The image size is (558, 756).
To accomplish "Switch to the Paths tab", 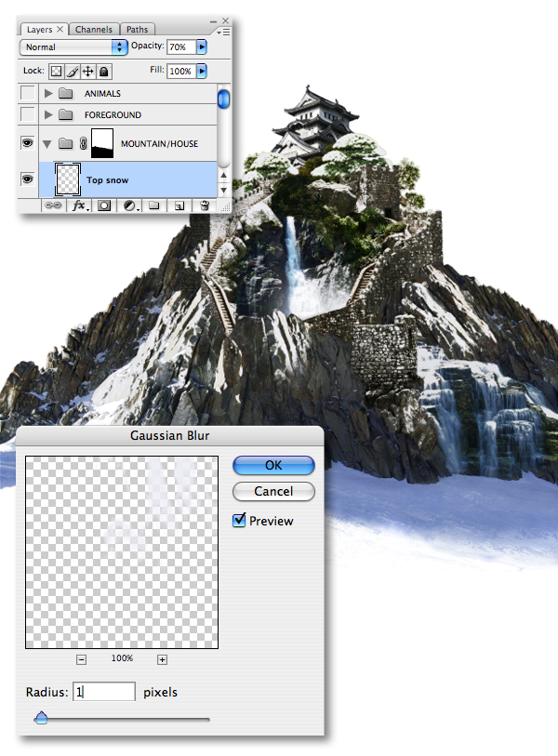I will 137,30.
